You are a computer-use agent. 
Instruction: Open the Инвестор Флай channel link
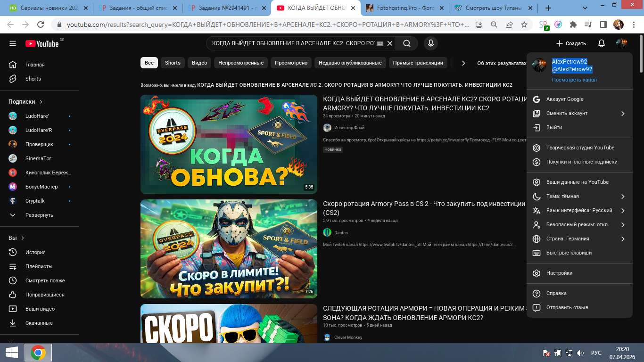349,128
